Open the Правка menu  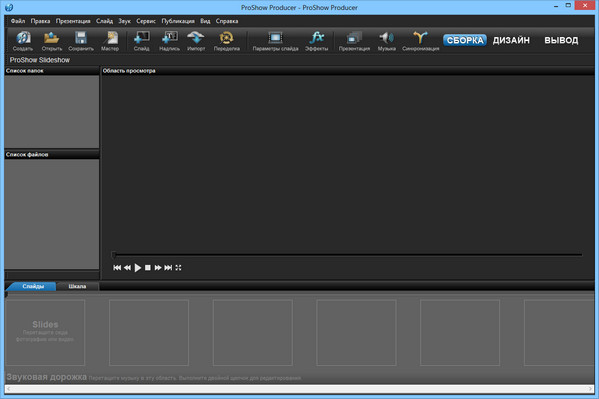(x=40, y=21)
